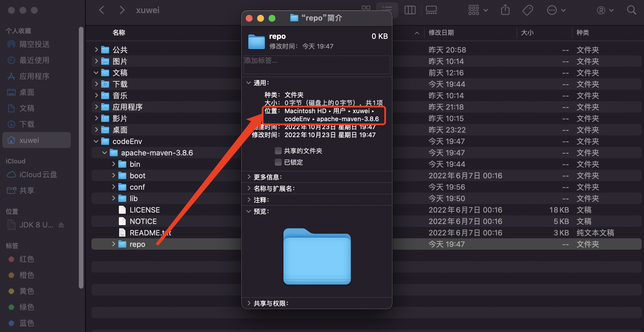Open iCloud云盘 in sidebar

point(38,175)
